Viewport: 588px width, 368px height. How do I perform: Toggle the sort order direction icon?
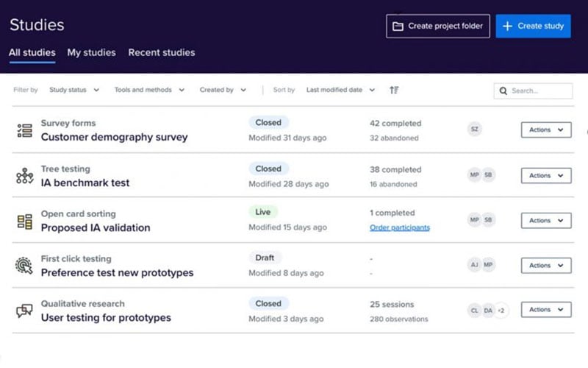pos(394,90)
